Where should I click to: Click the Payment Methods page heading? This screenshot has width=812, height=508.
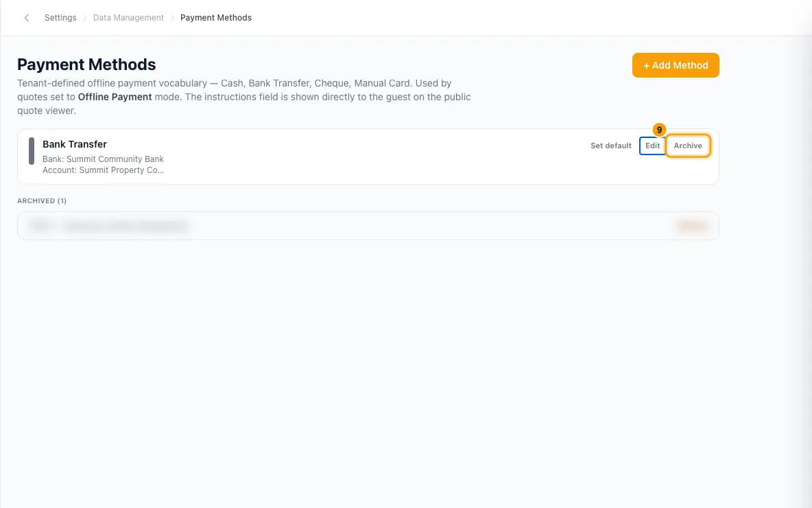(x=86, y=65)
